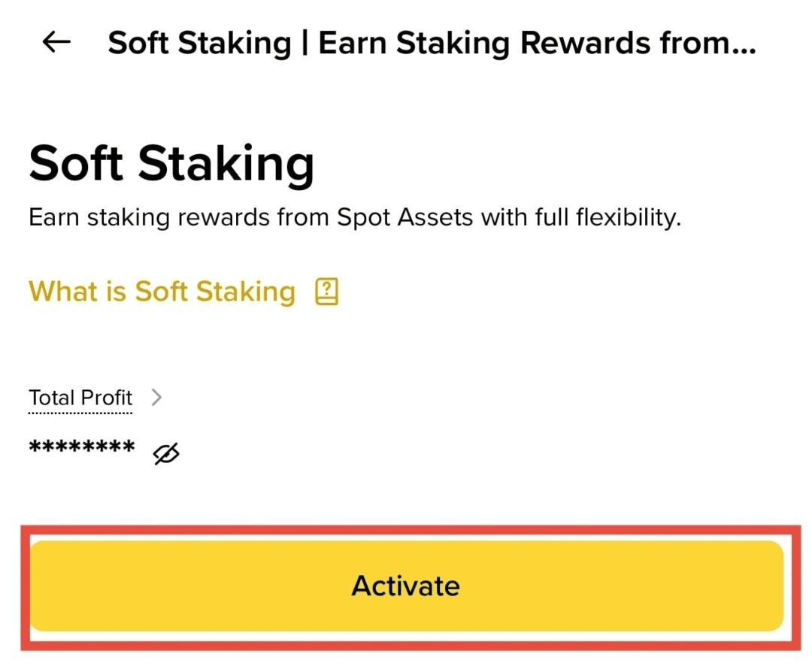Screen dimensions: 812x669
Task: Click the masked profit asterisks value
Action: (x=82, y=447)
